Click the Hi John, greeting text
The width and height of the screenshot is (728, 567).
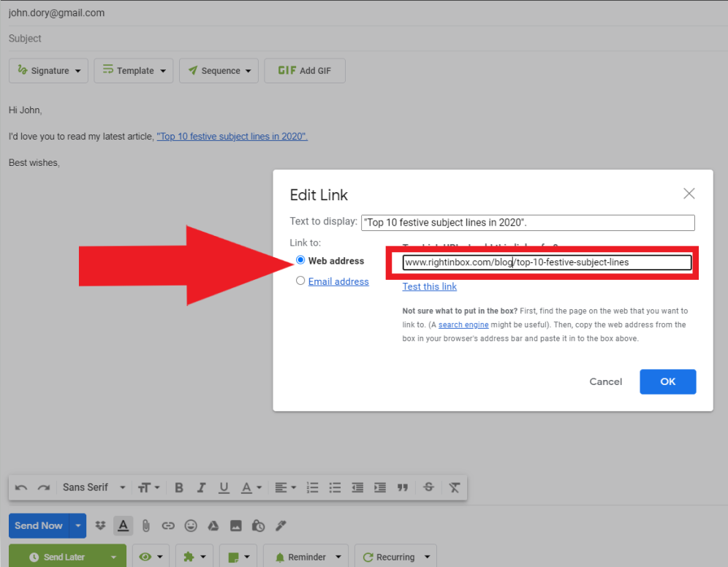(26, 110)
